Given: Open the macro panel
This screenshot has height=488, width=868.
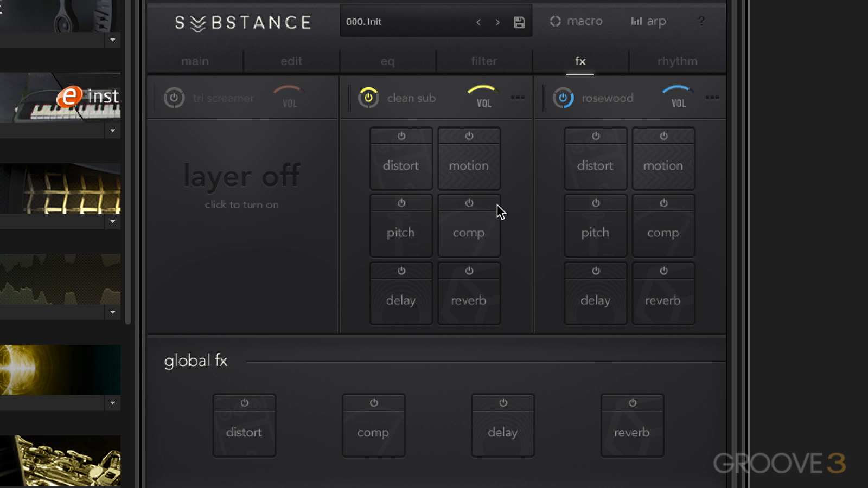Looking at the screenshot, I should tap(576, 22).
